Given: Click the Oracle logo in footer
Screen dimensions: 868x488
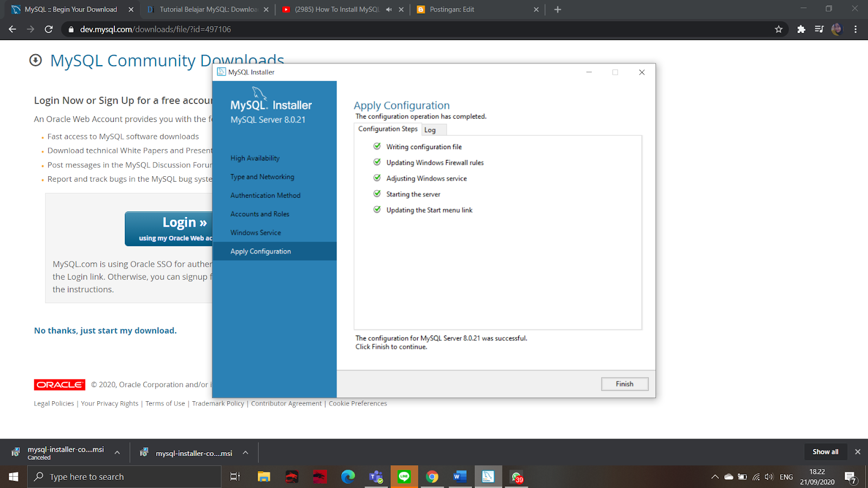Looking at the screenshot, I should tap(60, 384).
